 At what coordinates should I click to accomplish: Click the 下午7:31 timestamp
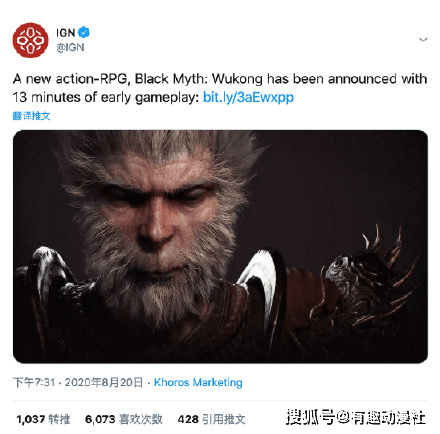tap(34, 382)
